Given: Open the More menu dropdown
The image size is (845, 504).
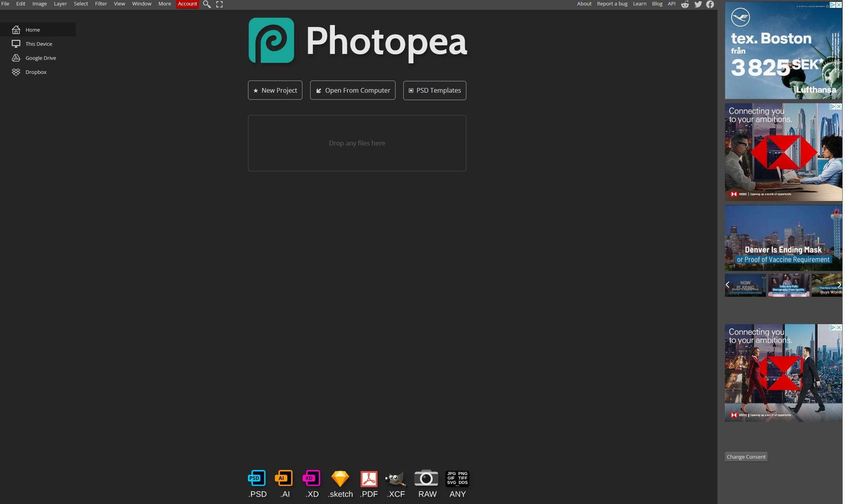Looking at the screenshot, I should (x=164, y=4).
